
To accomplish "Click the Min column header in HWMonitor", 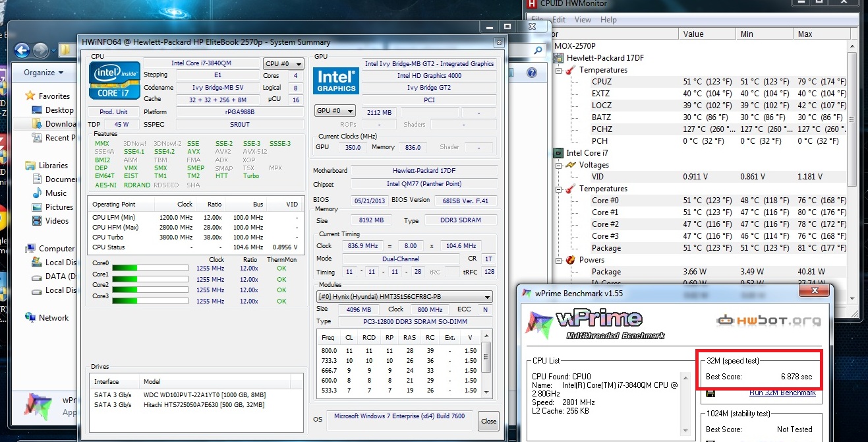I will [x=765, y=34].
